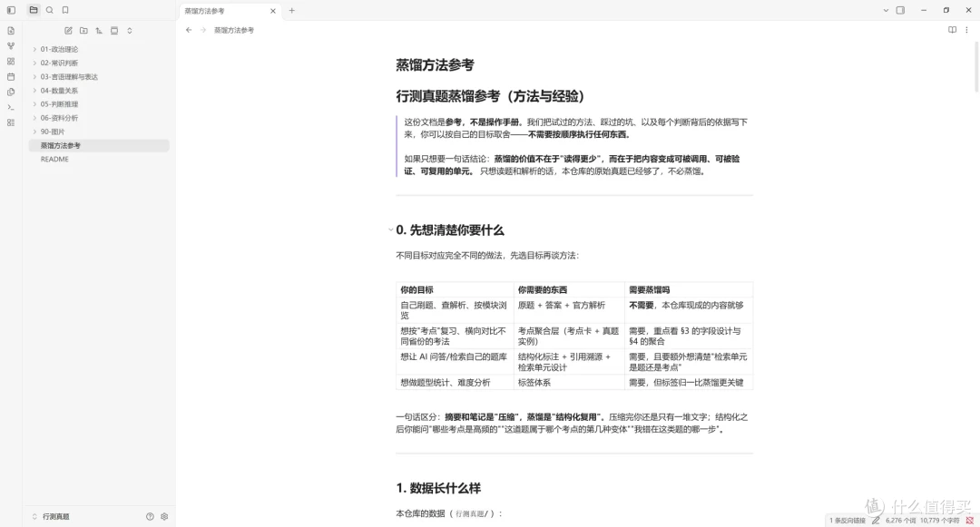This screenshot has height=527, width=980.
Task: Collapse the left sidebar with the toggle icon
Action: pos(11,10)
